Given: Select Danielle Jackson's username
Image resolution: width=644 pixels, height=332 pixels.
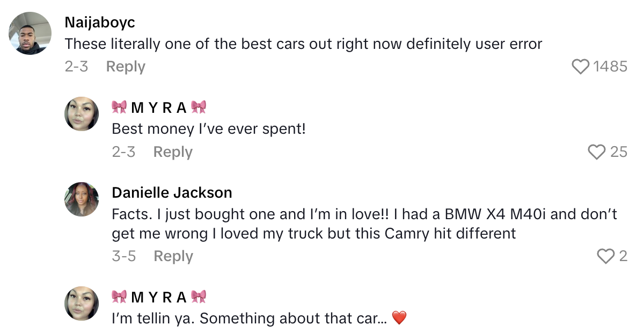Looking at the screenshot, I should [172, 192].
